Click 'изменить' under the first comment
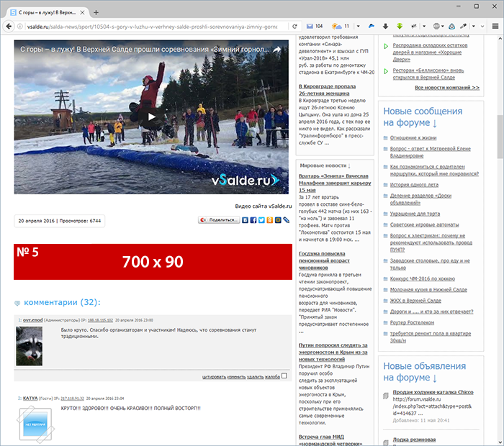Screen dimensions: 504x446 click(x=236, y=377)
